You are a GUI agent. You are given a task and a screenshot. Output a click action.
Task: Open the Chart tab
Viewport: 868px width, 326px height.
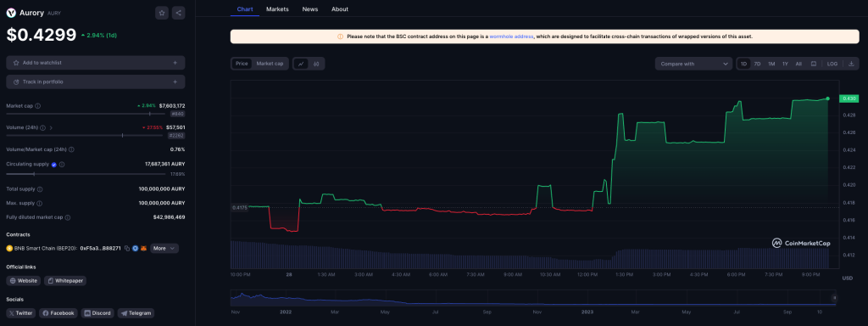[x=245, y=8]
